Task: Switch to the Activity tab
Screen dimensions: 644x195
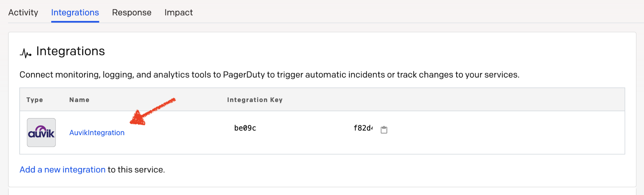Action: (23, 13)
